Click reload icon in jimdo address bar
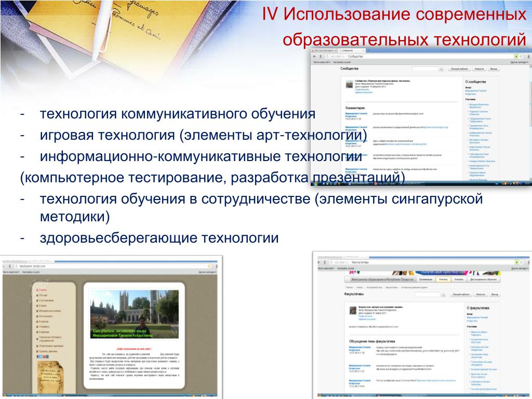 (16, 266)
